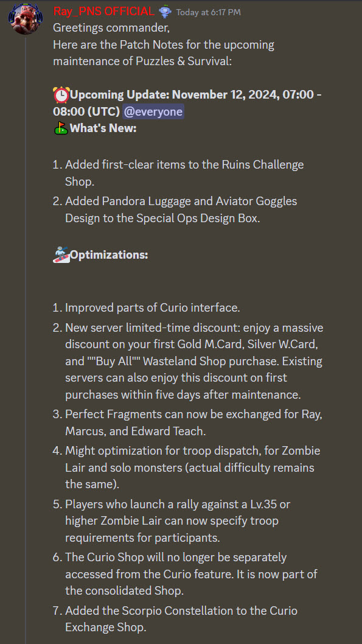Screen dimensions: 362x644
Task: Click the Improved parts of Curio interface item
Action: pyautogui.click(x=152, y=307)
